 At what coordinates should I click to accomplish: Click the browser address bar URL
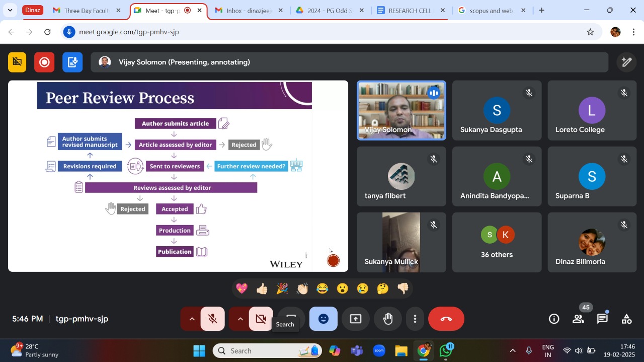coord(129,32)
